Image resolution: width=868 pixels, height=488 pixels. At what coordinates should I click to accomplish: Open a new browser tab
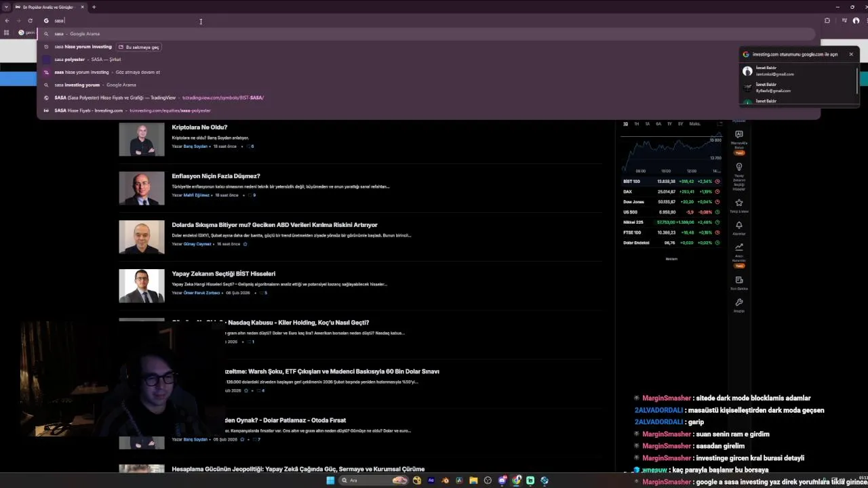(94, 7)
